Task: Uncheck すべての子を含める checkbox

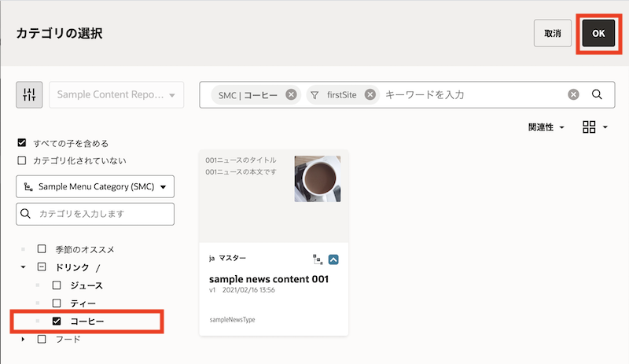Action: [22, 143]
